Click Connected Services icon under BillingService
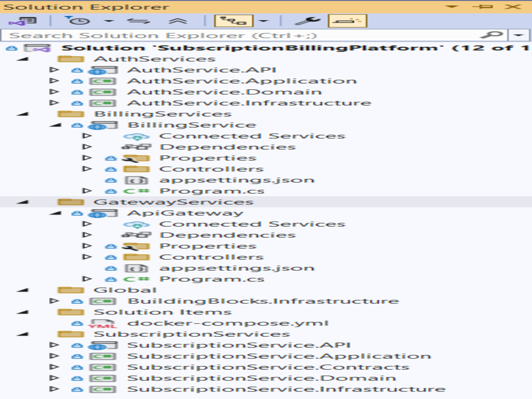Image resolution: width=532 pixels, height=399 pixels. pyautogui.click(x=136, y=136)
